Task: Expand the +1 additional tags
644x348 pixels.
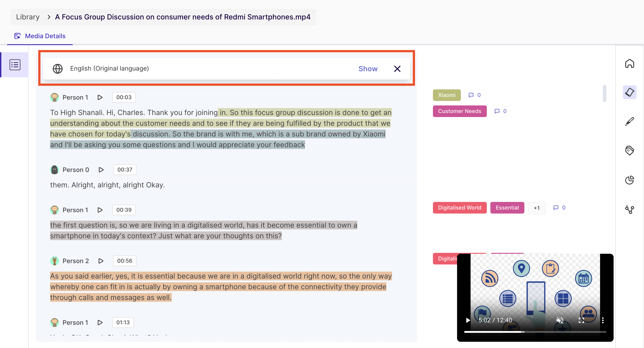Action: [536, 208]
